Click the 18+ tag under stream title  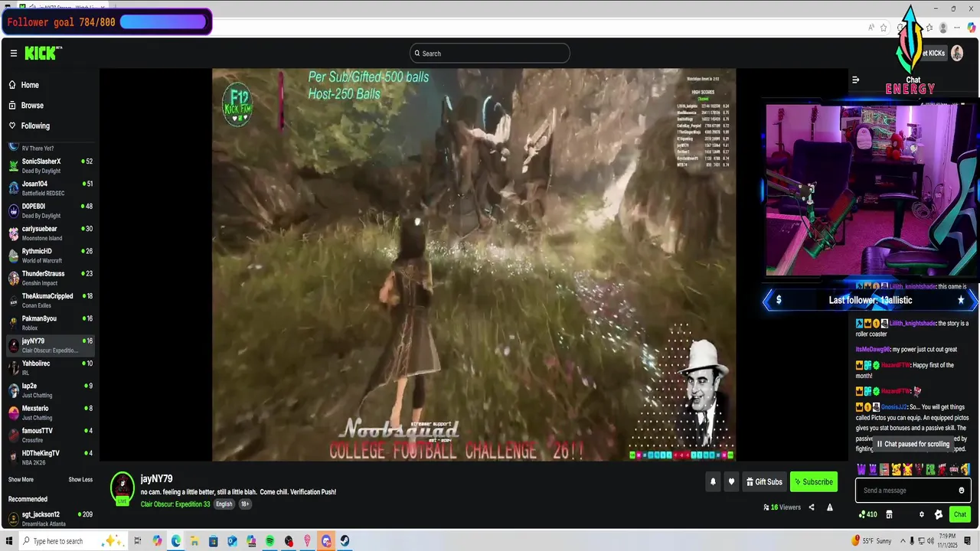point(245,504)
